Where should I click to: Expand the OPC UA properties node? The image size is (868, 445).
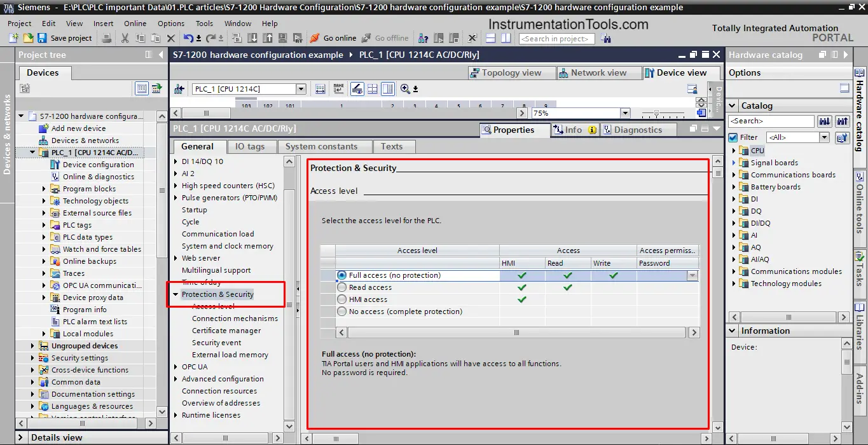tap(176, 367)
